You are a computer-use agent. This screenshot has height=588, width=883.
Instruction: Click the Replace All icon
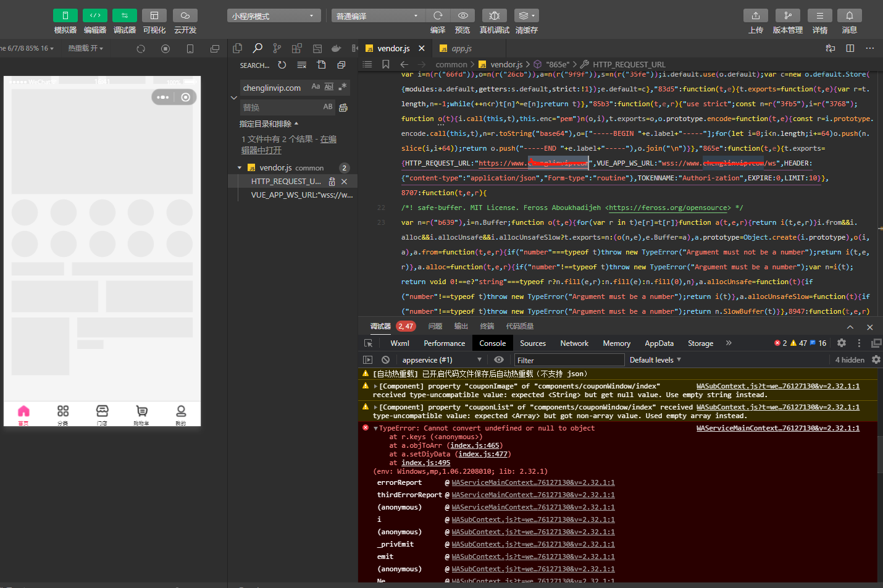click(x=343, y=107)
